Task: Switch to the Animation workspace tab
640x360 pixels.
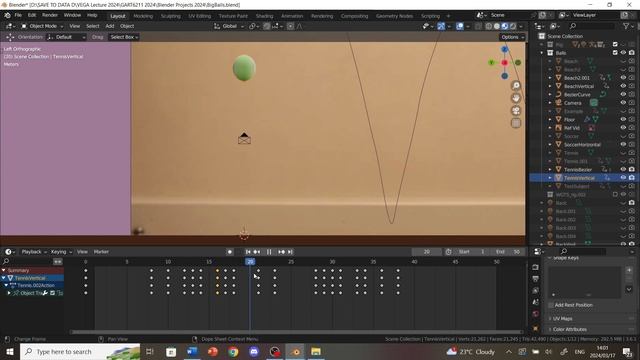Action: click(292, 16)
